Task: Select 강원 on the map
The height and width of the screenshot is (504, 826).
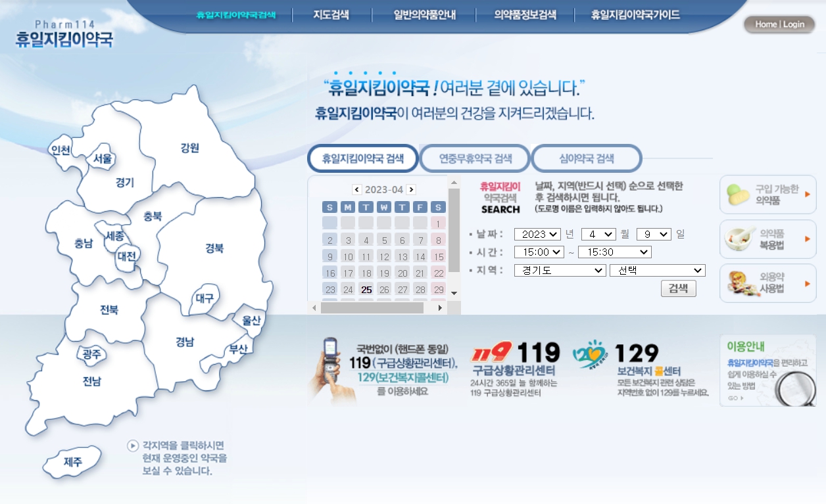Action: pos(190,148)
